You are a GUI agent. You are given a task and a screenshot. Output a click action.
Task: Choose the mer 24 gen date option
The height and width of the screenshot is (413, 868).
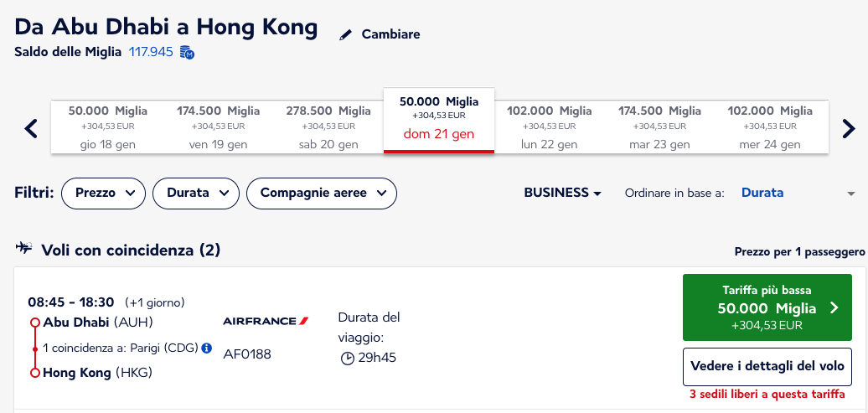[x=770, y=127]
